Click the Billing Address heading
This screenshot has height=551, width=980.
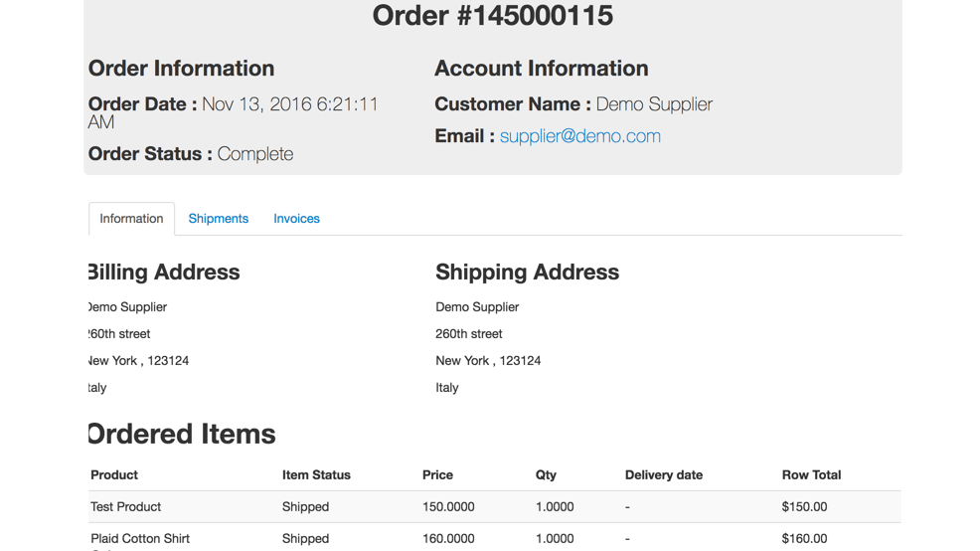(164, 273)
